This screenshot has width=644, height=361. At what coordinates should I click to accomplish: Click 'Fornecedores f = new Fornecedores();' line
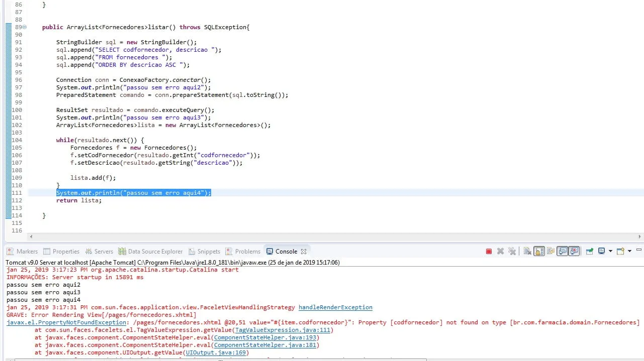[134, 148]
